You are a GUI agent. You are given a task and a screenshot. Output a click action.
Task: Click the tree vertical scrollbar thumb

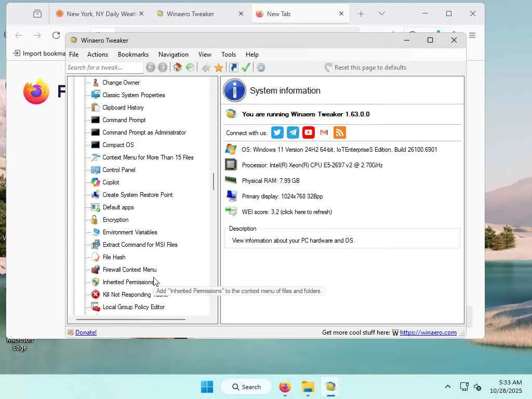coord(214,181)
